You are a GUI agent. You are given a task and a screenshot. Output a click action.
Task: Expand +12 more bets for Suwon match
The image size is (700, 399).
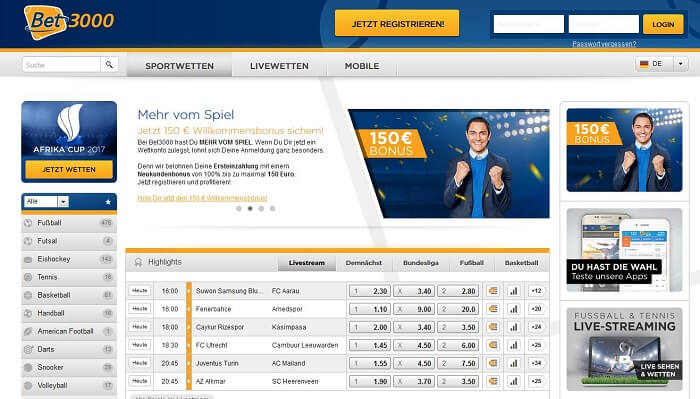tap(536, 291)
